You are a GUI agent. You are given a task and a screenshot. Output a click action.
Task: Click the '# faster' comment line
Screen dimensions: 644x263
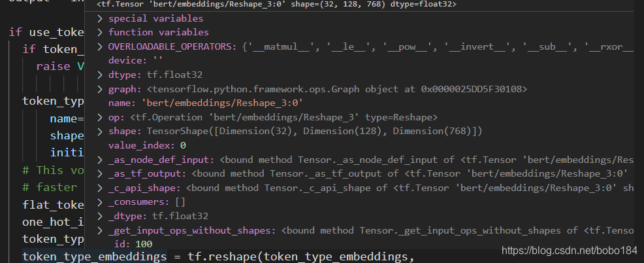(50, 187)
